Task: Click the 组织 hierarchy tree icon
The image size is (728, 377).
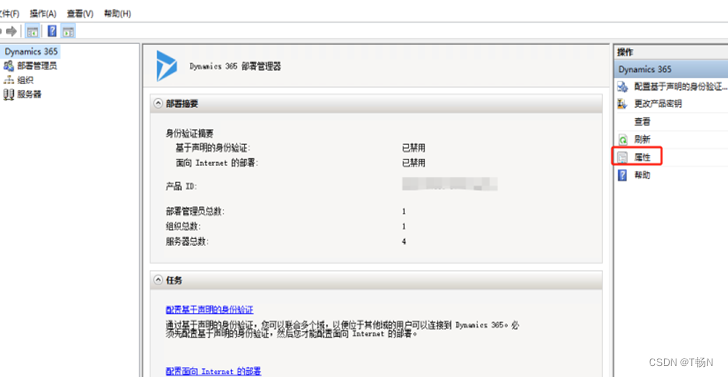Action: click(8, 80)
